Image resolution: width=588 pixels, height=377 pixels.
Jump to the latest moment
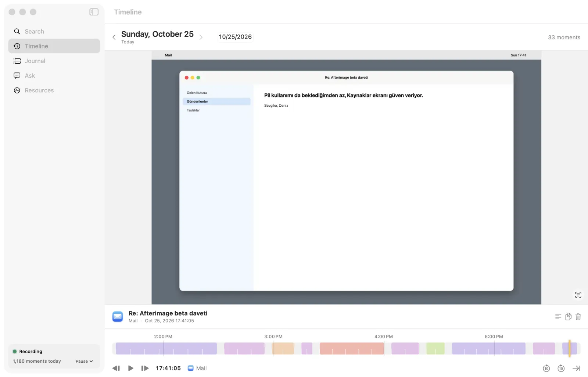tap(576, 368)
